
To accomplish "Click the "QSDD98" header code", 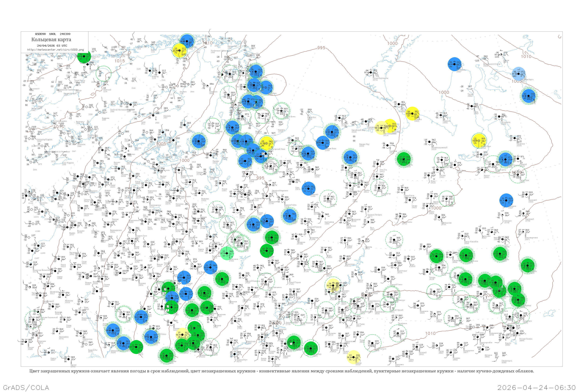I will click(40, 34).
